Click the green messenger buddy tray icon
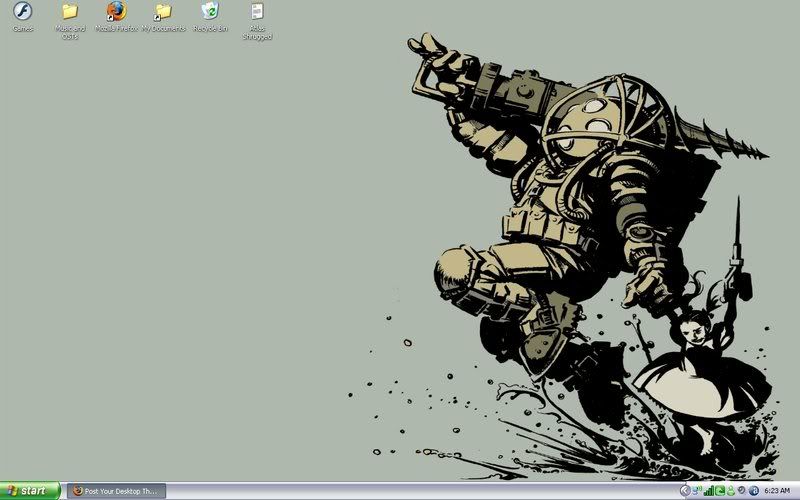Viewport: 800px width, 500px height. 731,491
